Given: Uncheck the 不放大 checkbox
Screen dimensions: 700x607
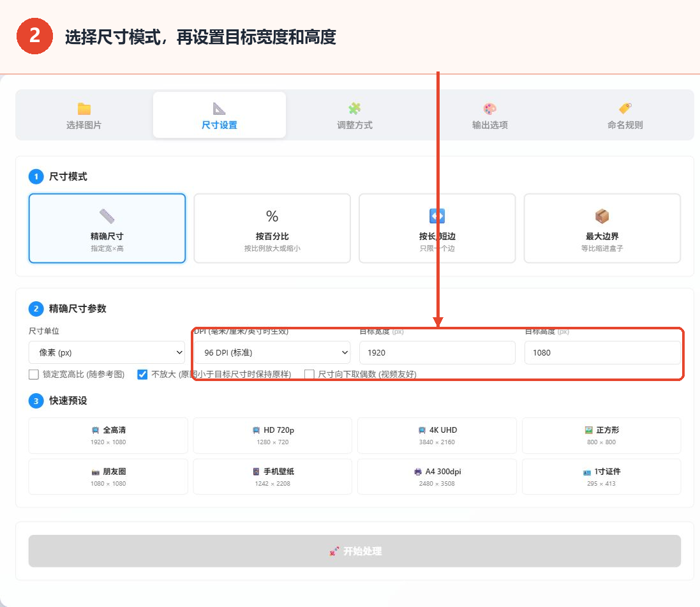Looking at the screenshot, I should (142, 374).
